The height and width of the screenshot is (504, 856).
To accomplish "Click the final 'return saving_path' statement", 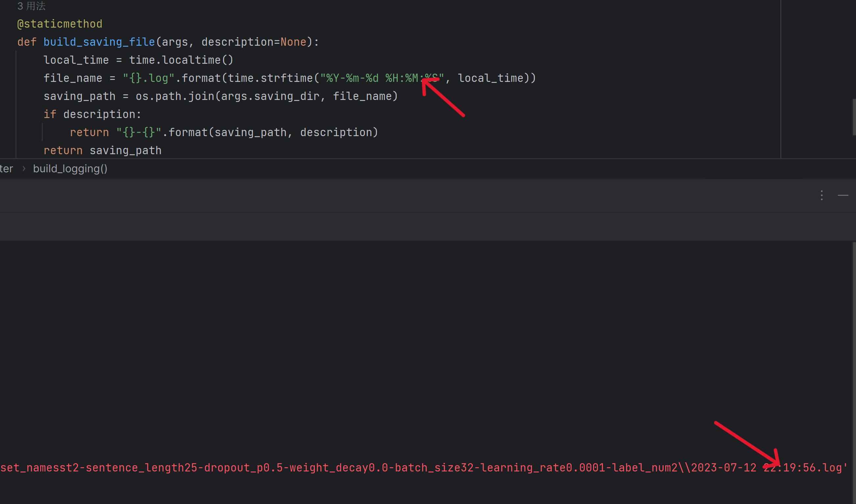I will coord(102,151).
